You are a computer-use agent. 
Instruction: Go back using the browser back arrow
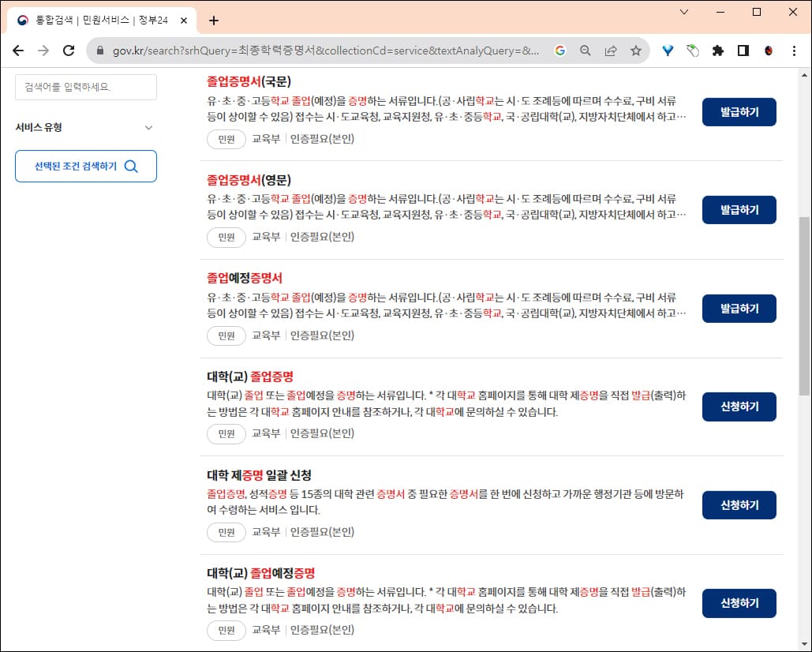(19, 49)
